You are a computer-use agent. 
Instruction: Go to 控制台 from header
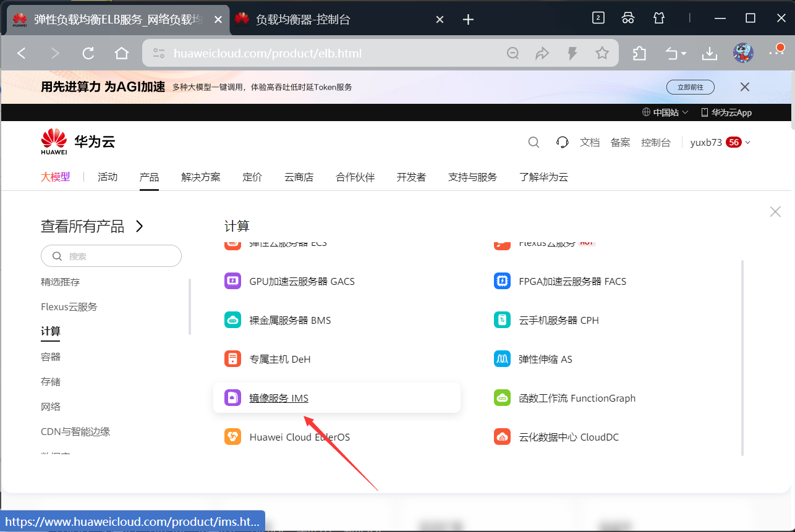pos(656,142)
